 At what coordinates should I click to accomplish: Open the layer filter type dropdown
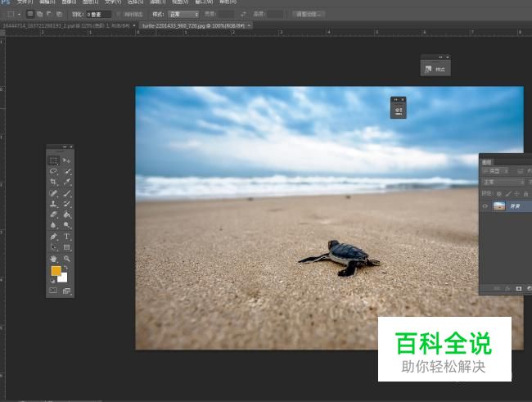pyautogui.click(x=495, y=171)
